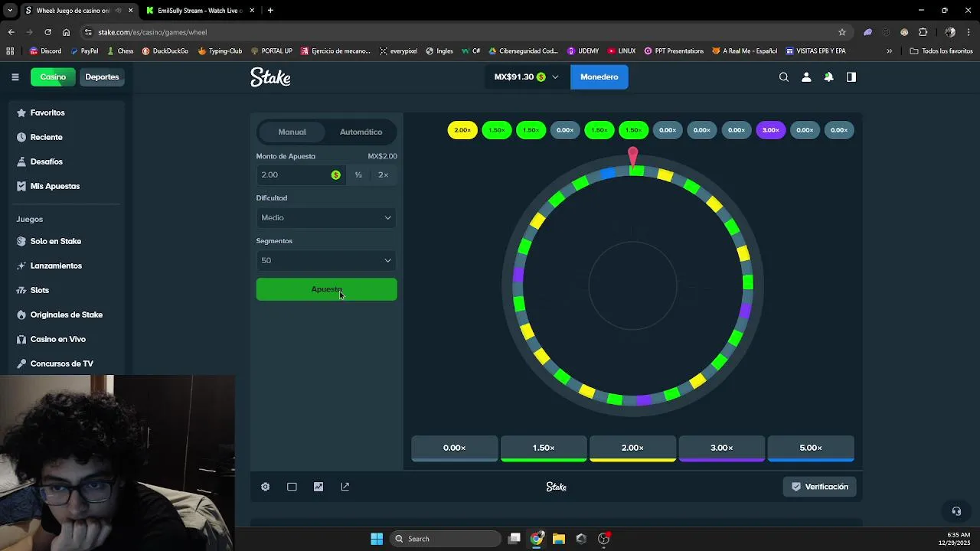Open Discord bookmark
The width and height of the screenshot is (980, 551).
click(45, 51)
